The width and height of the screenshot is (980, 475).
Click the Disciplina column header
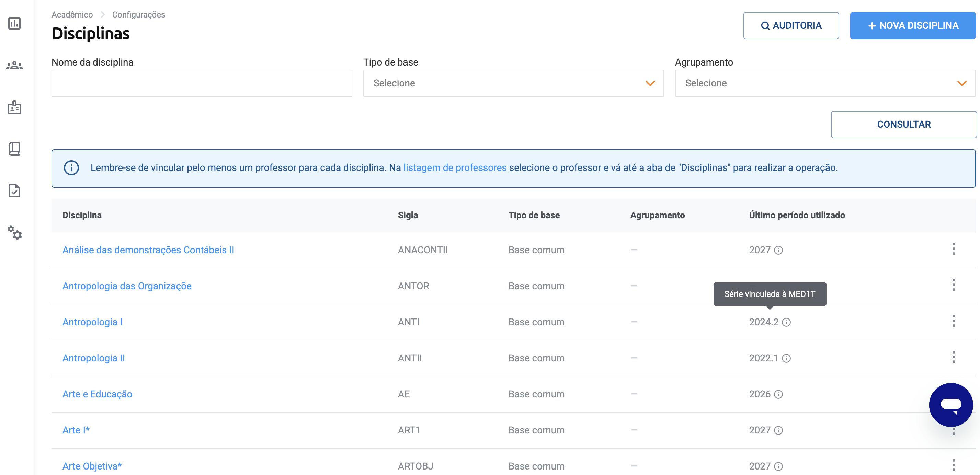click(x=82, y=215)
